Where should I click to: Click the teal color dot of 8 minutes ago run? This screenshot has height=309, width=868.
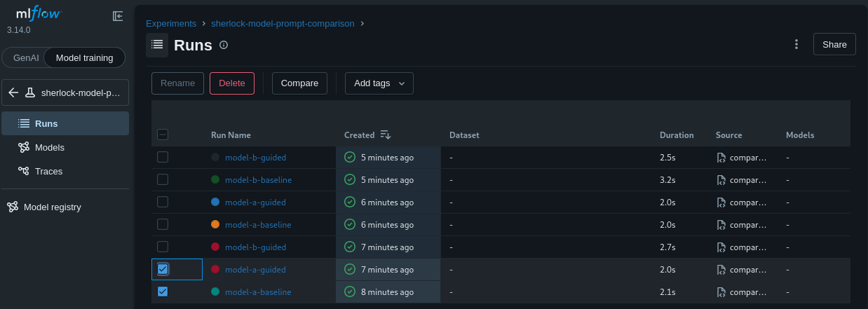(x=215, y=291)
